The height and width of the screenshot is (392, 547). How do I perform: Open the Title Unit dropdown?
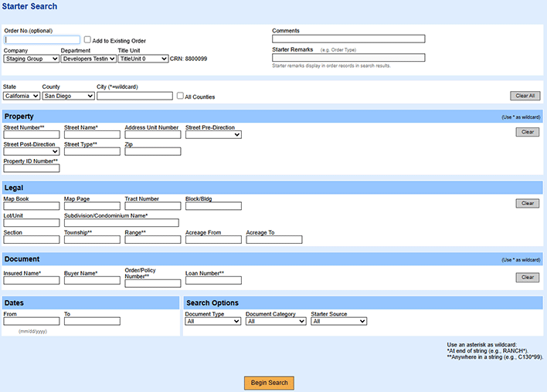pos(143,59)
